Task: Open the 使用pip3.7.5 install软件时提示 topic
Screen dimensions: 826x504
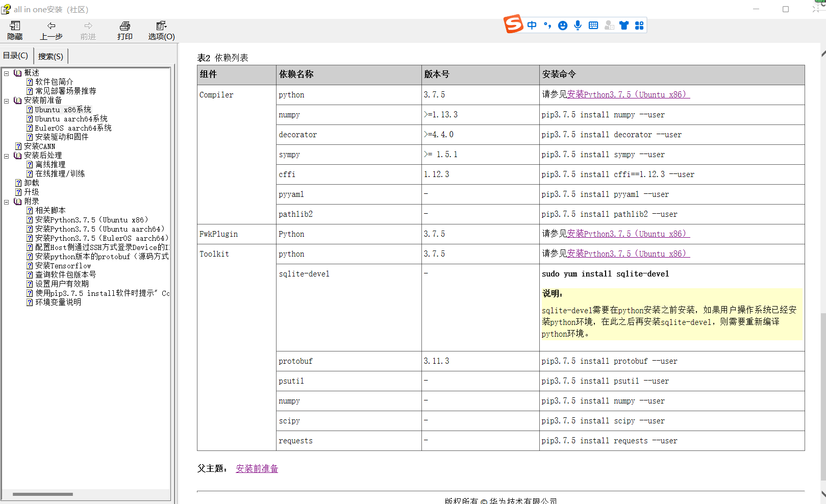Action: [x=103, y=293]
